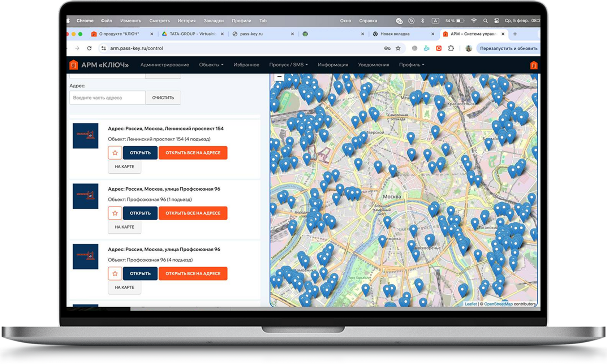
Task: Click ОТКРЫТЬ for Ленинский проспект 154 (4 подьезд)
Action: coord(140,153)
